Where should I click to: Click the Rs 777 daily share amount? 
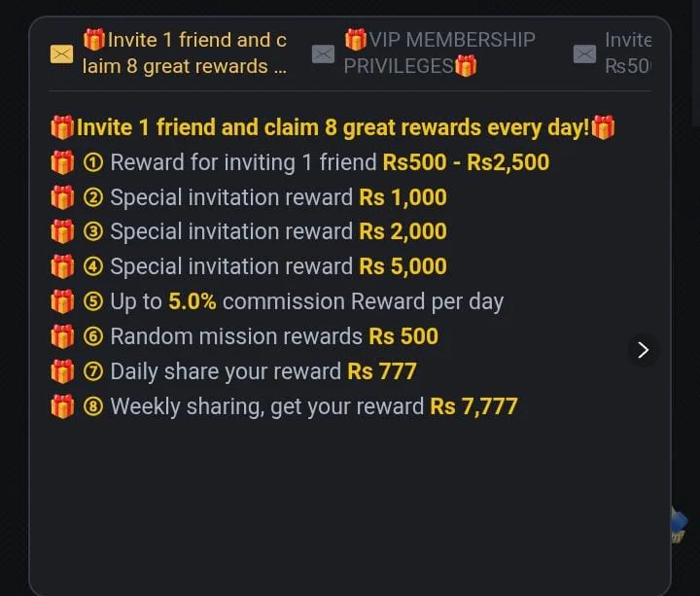382,371
